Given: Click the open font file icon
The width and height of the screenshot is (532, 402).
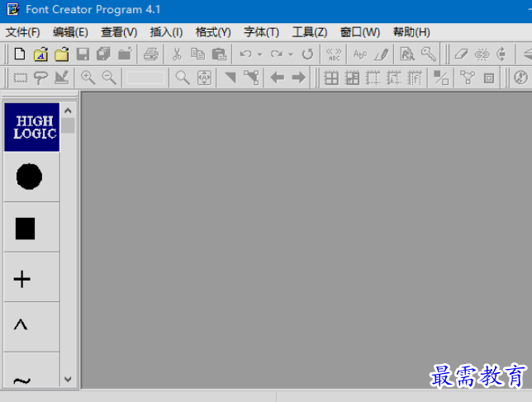Looking at the screenshot, I should 40,54.
